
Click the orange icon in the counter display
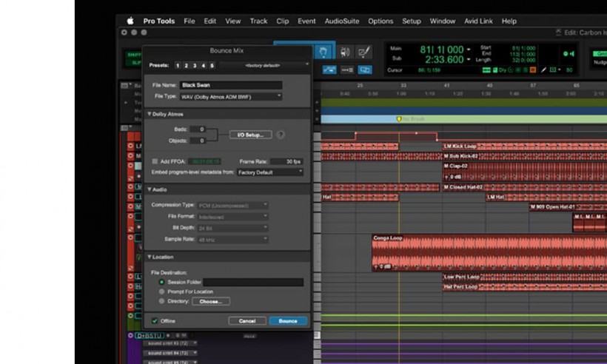pos(533,70)
